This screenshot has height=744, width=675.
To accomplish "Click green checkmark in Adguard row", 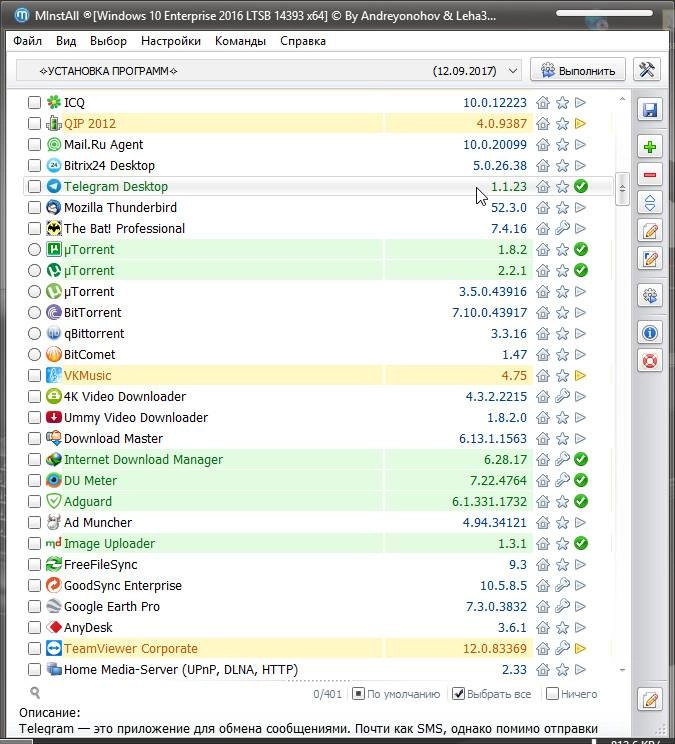I will pos(581,502).
